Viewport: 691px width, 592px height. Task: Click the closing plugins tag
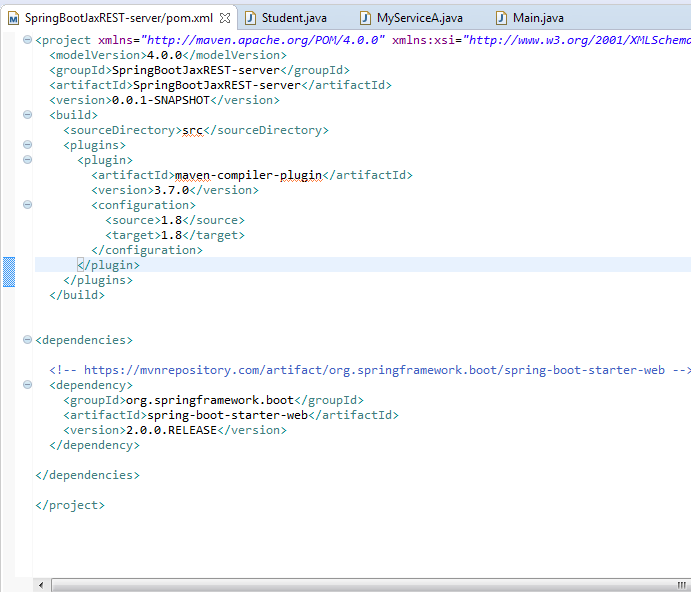(98, 280)
